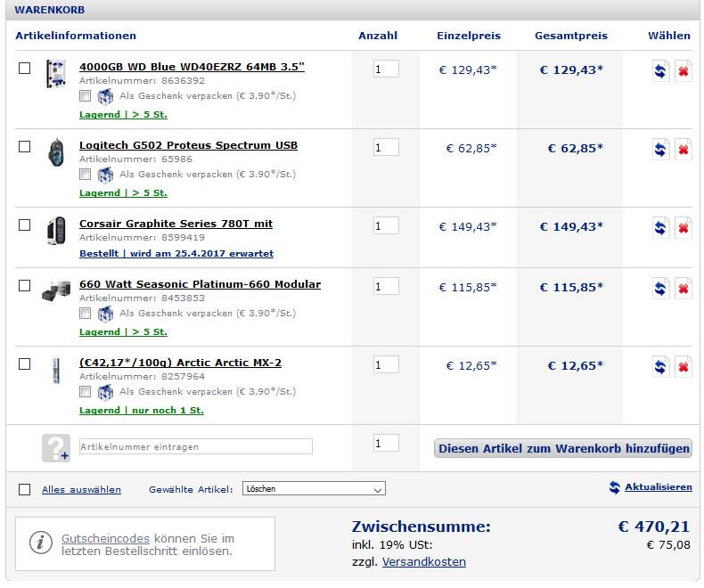Open Arctic MX-2 product link
Viewport: 704px width, 588px height.
[181, 363]
